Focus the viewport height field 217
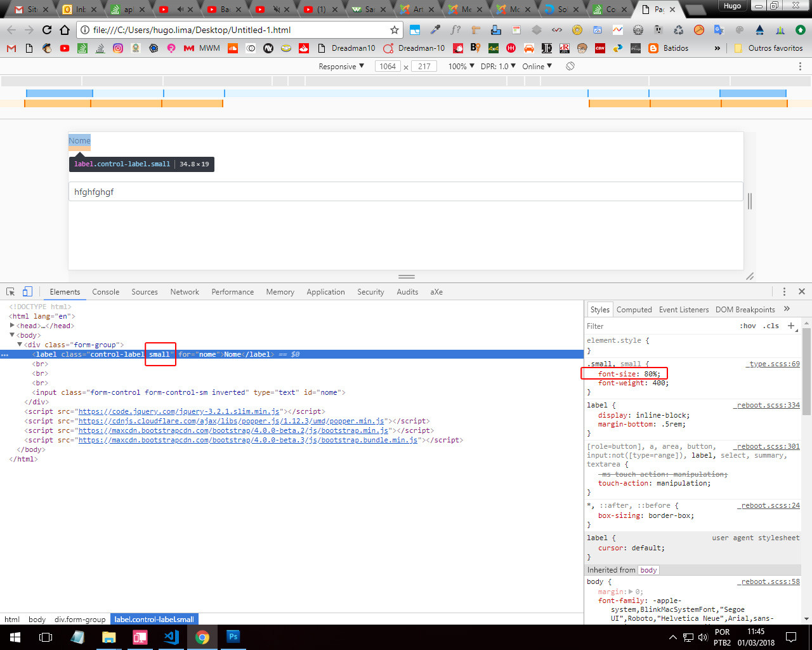 click(x=424, y=66)
